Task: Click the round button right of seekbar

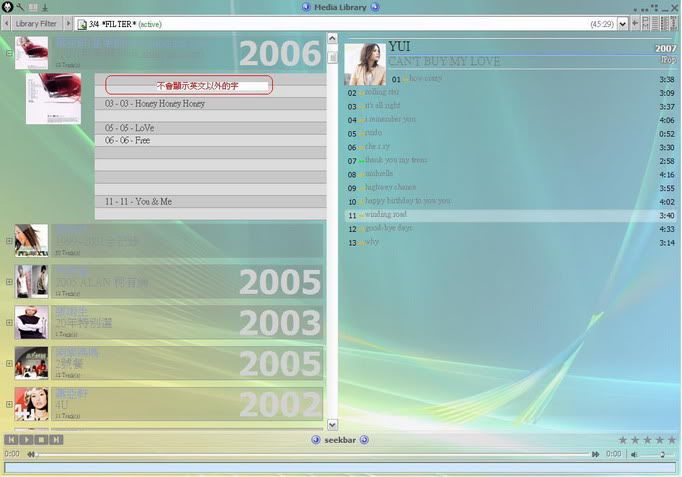Action: tap(364, 440)
